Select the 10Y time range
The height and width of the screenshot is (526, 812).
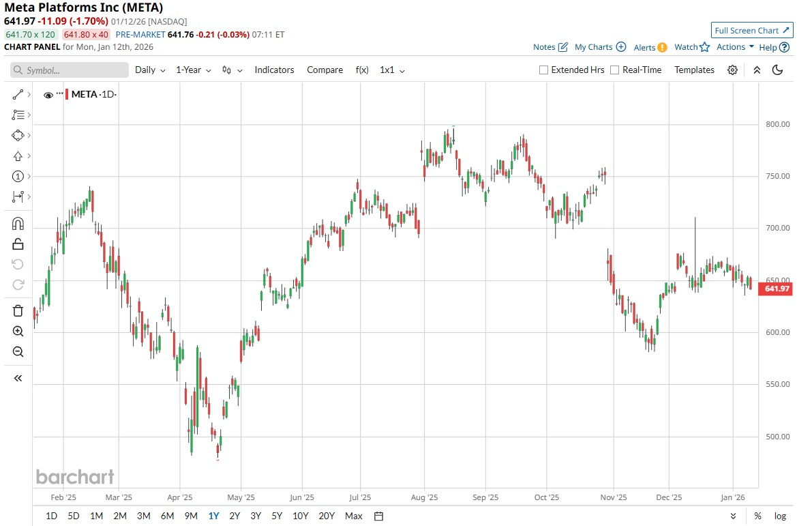(301, 516)
